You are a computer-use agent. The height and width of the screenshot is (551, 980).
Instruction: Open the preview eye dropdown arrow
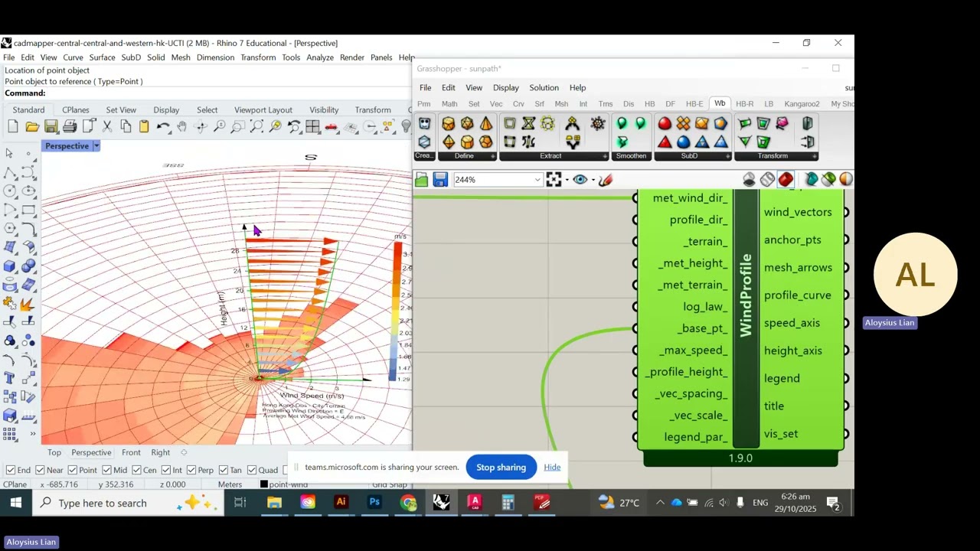coord(593,180)
